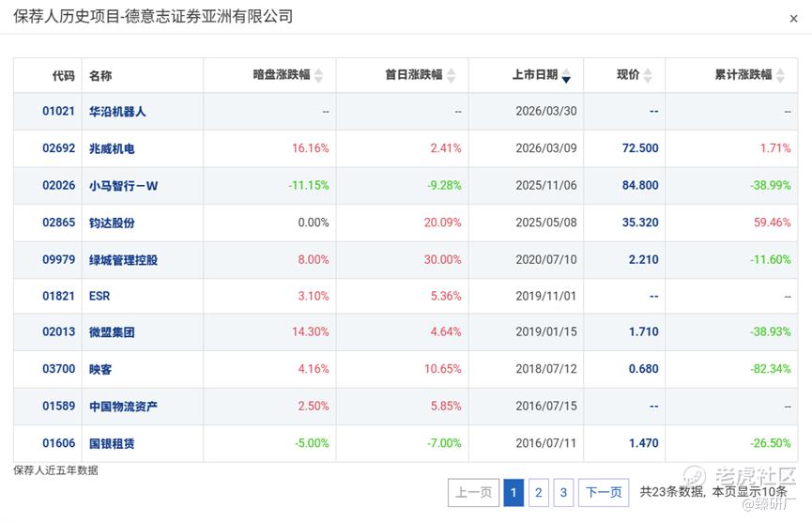Click the 累计涨跌幅 header label
Screen dimensions: 812x523
click(743, 75)
